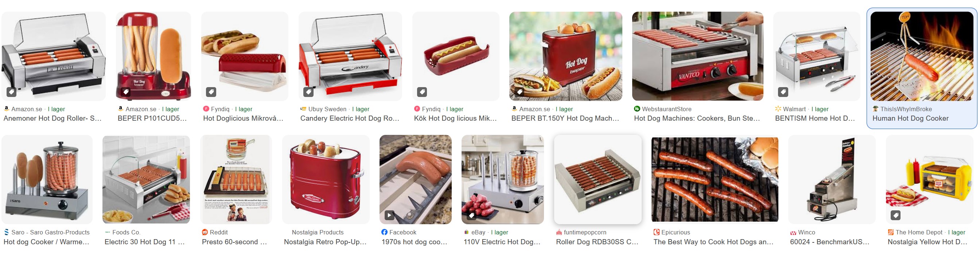This screenshot has width=980, height=257.
Task: Open the Nostalgia Retro Pop-Up toaster image
Action: pyautogui.click(x=326, y=179)
